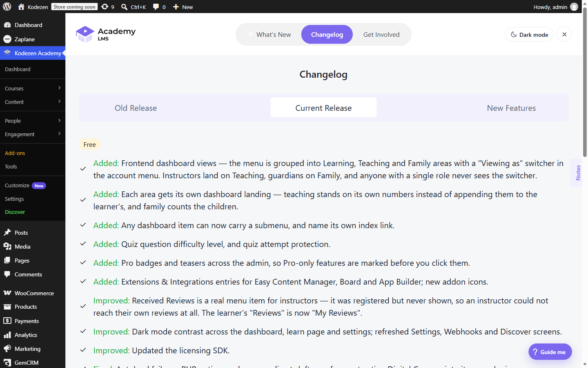The width and height of the screenshot is (588, 368).
Task: Show the Old Release tab
Action: [136, 108]
